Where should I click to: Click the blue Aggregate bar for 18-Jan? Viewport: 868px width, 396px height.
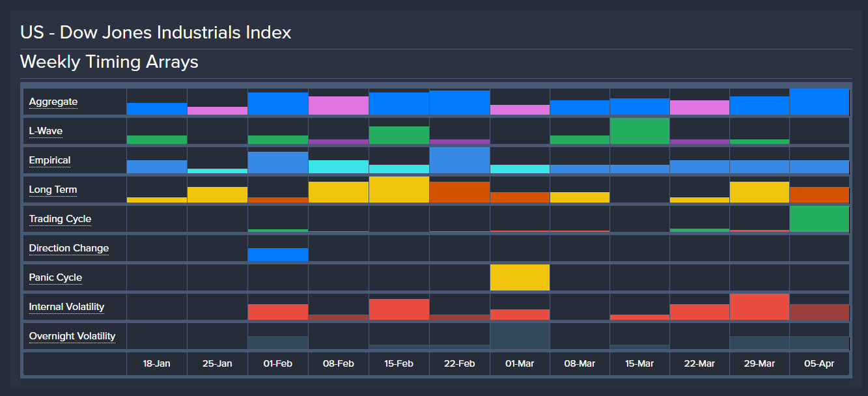pyautogui.click(x=157, y=109)
